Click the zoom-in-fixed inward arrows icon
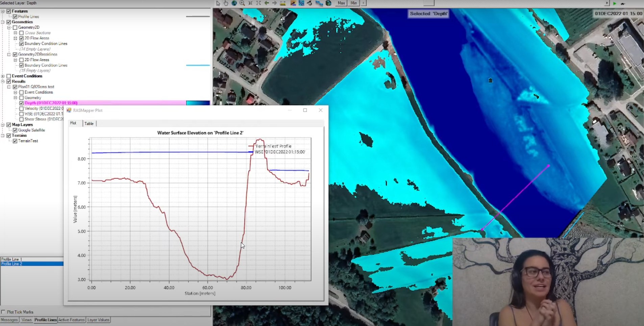The image size is (644, 326). 250,3
